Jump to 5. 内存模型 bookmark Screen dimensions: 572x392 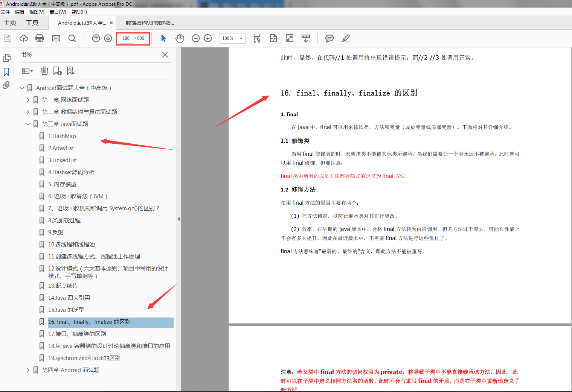pos(62,184)
